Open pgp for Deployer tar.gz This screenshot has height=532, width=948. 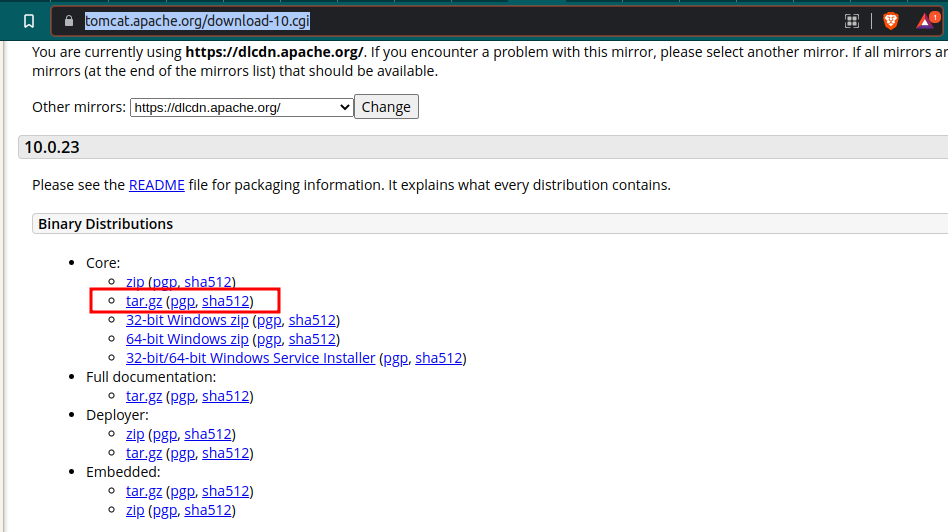pos(183,453)
